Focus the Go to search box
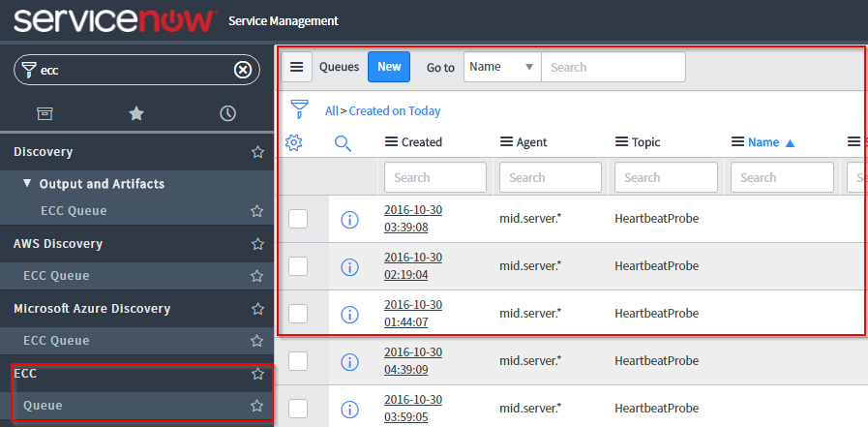The image size is (868, 427). point(614,67)
